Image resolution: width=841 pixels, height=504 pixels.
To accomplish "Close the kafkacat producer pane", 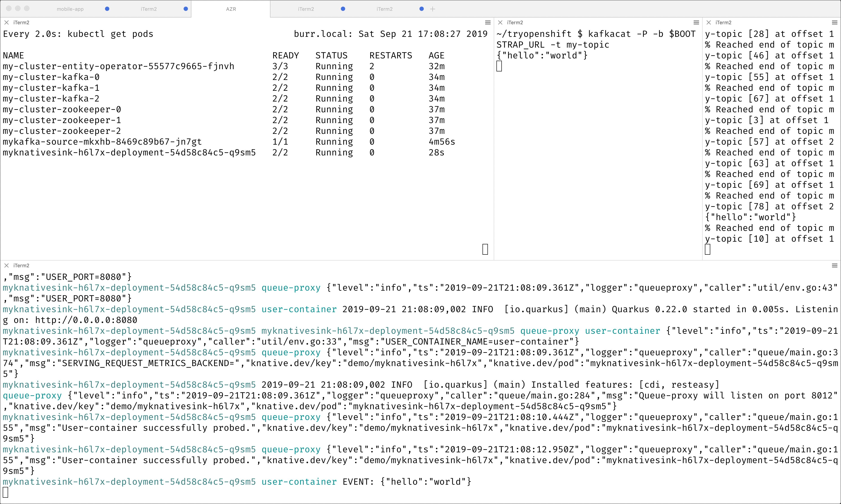I will (x=500, y=22).
